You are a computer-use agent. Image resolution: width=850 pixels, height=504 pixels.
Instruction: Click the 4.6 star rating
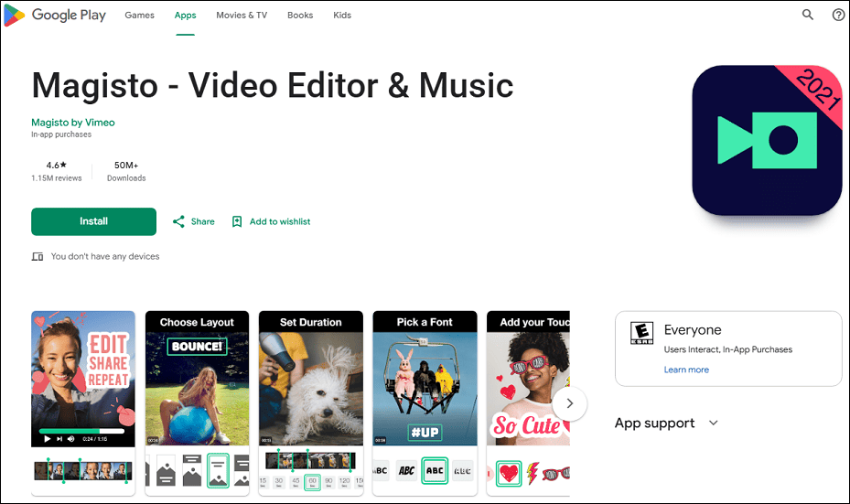click(x=57, y=166)
